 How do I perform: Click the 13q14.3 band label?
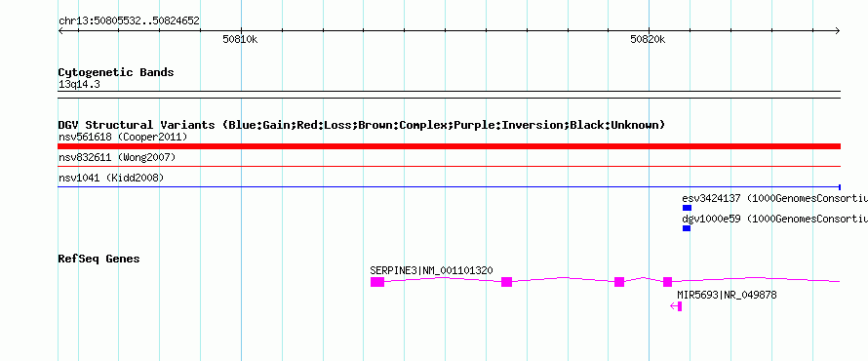pos(79,85)
